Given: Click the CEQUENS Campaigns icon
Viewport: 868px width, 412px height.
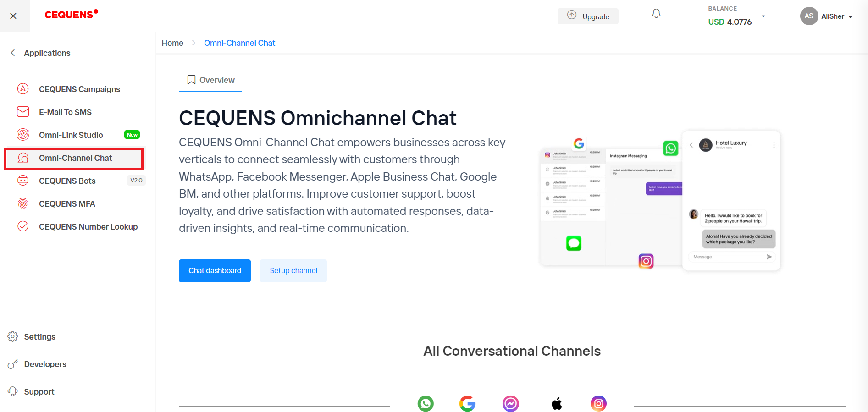Looking at the screenshot, I should click(x=23, y=88).
